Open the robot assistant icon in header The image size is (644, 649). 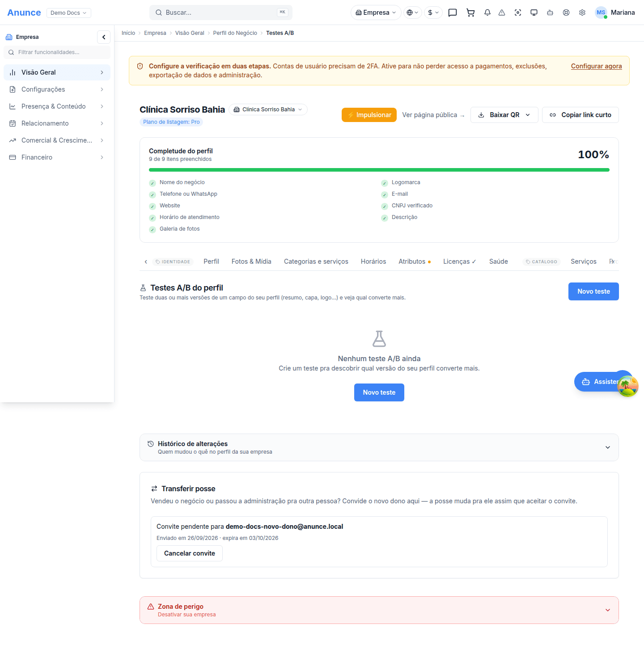(550, 13)
